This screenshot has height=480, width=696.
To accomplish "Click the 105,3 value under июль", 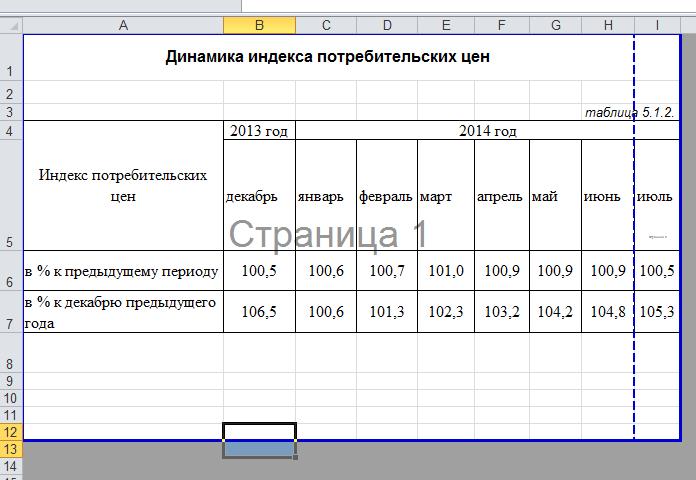I will point(657,312).
